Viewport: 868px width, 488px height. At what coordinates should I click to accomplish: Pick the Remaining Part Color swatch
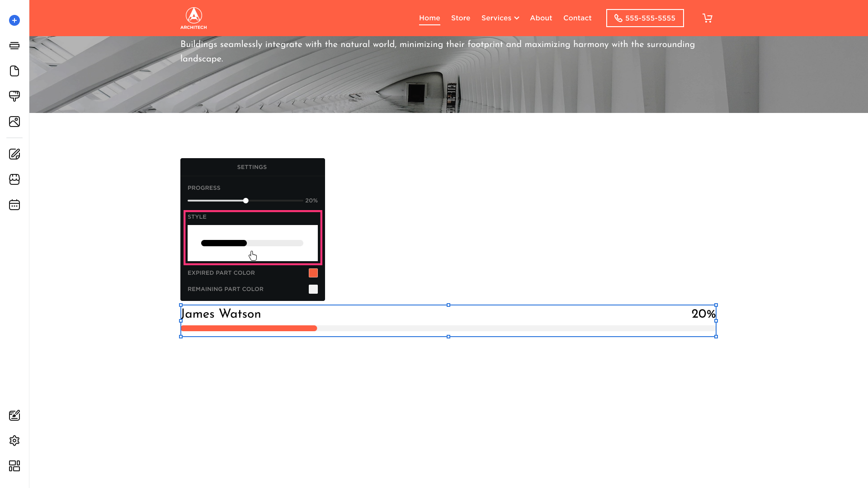[313, 289]
